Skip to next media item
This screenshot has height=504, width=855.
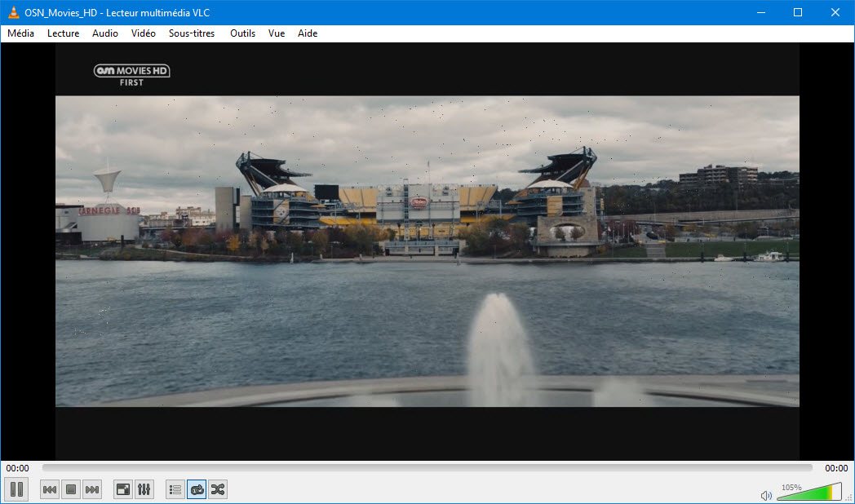[92, 489]
